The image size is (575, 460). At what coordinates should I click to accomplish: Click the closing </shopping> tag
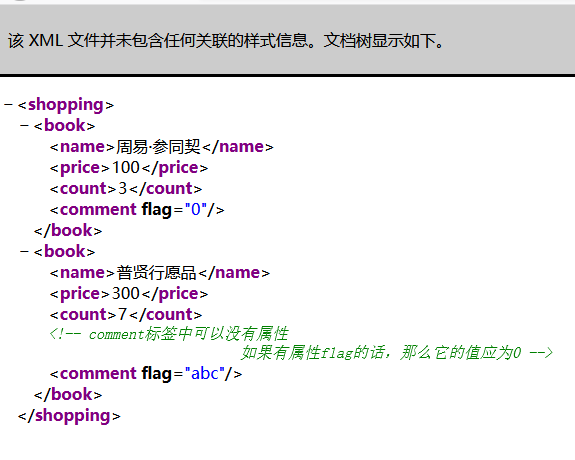click(x=69, y=416)
